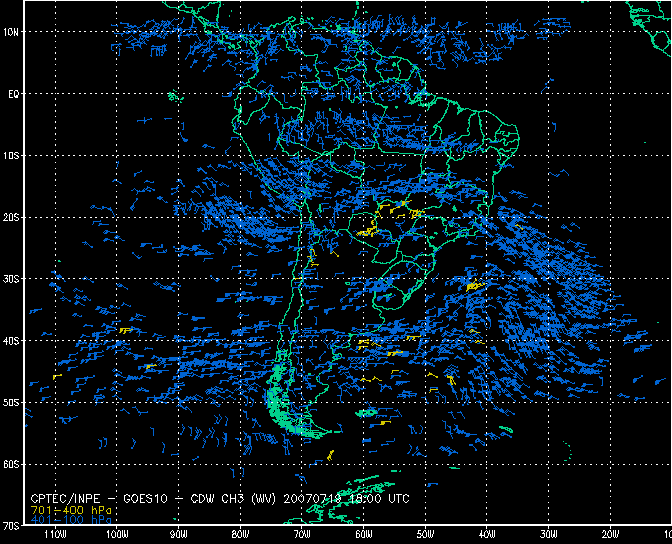Click the 110W longitude label
Screen dimensions: 672x544
coord(55,534)
